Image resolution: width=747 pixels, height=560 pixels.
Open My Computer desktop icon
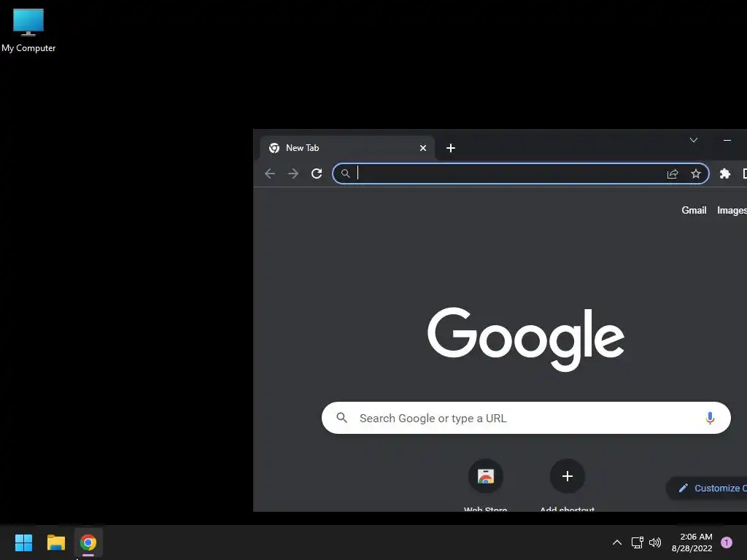[28, 30]
